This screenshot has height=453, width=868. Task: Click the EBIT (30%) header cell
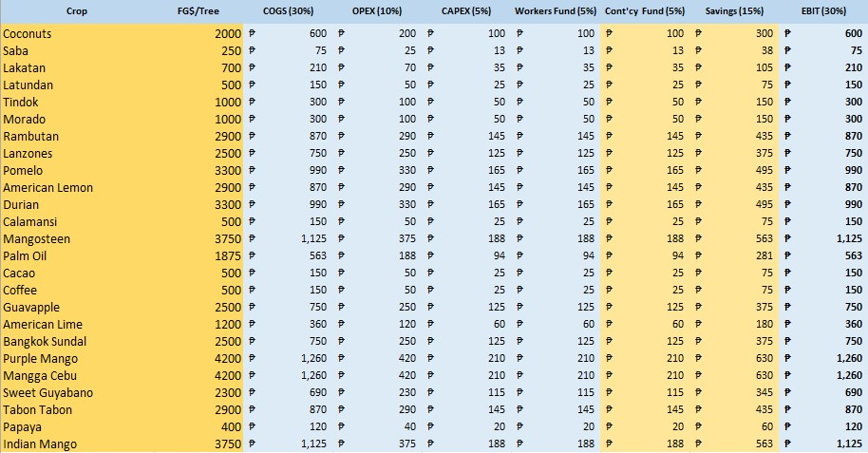pyautogui.click(x=824, y=11)
